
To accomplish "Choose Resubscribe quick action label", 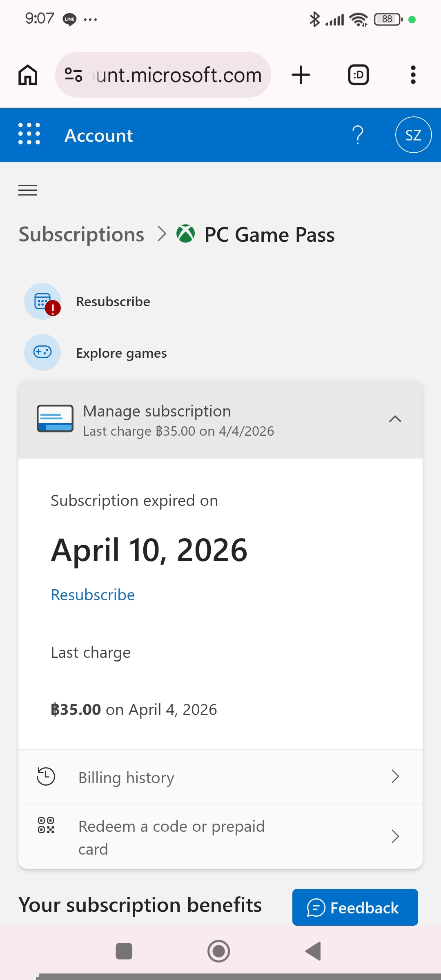I will (x=113, y=302).
